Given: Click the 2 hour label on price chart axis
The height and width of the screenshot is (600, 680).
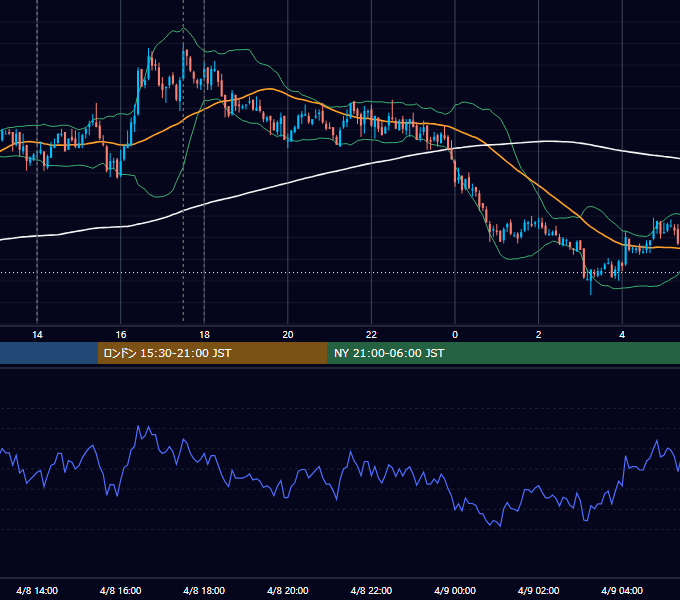Looking at the screenshot, I should click(539, 335).
